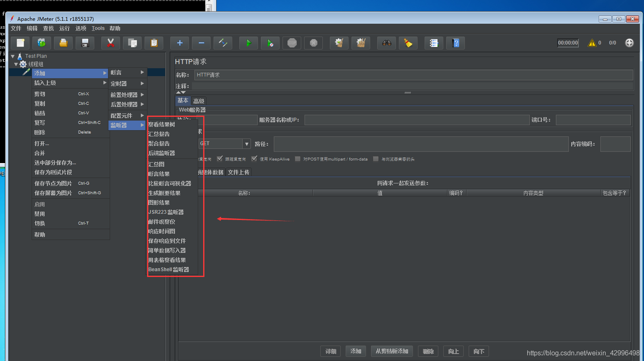Screen dimensions: 644x361
Task: Click the 从剪贴板添加 button
Action: click(392, 351)
